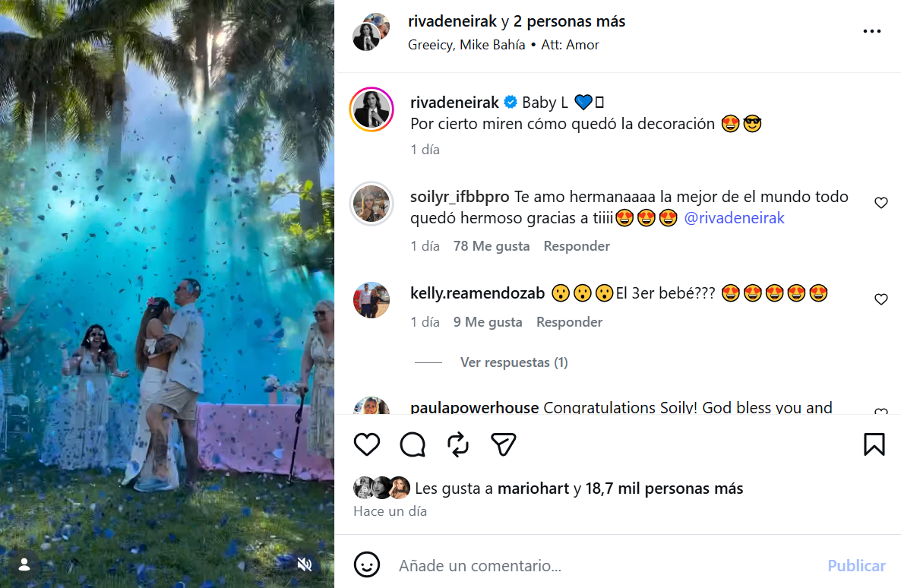Click Responder on soilyr_ifbbpro's comment

(x=576, y=245)
